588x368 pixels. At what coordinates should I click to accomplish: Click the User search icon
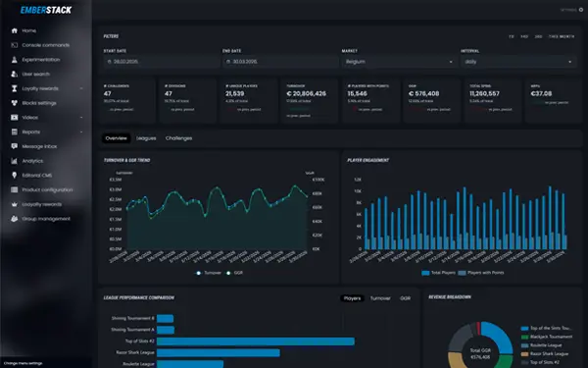pyautogui.click(x=15, y=74)
